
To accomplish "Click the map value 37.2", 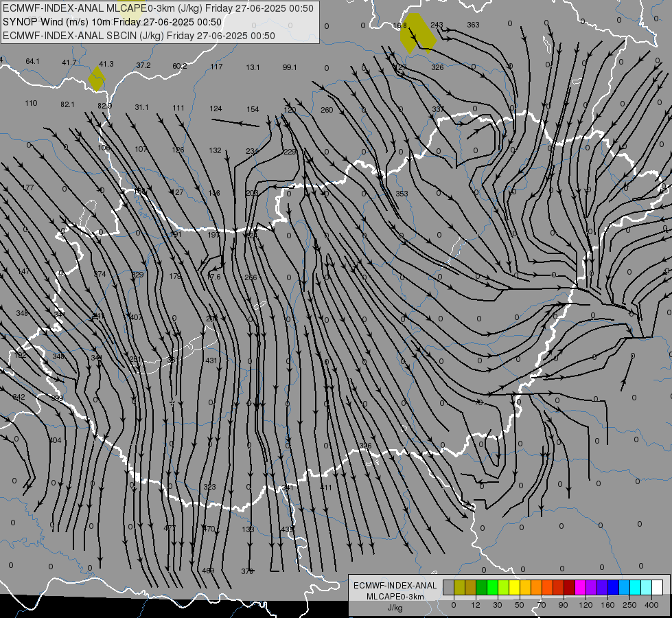I will pyautogui.click(x=143, y=65).
